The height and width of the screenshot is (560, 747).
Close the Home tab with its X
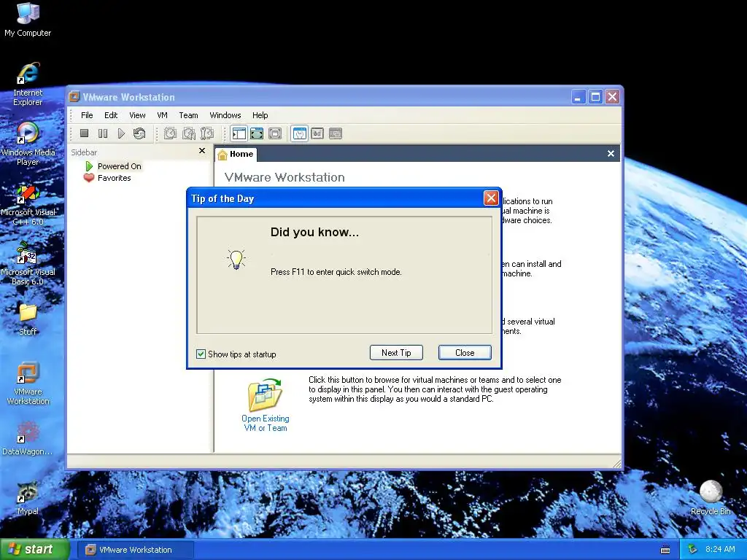click(x=611, y=153)
